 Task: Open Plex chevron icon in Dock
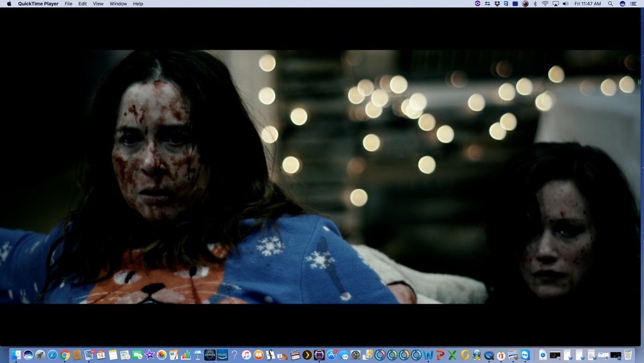[307, 355]
